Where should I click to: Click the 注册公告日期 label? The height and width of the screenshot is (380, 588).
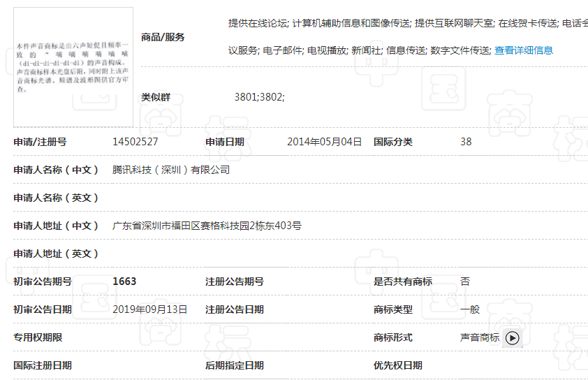point(235,309)
